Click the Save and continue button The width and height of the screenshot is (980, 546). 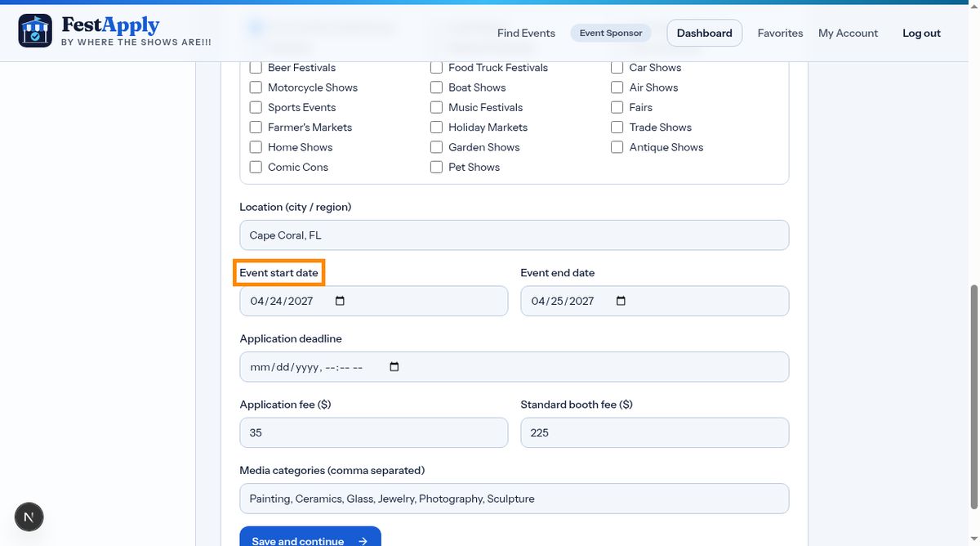310,536
